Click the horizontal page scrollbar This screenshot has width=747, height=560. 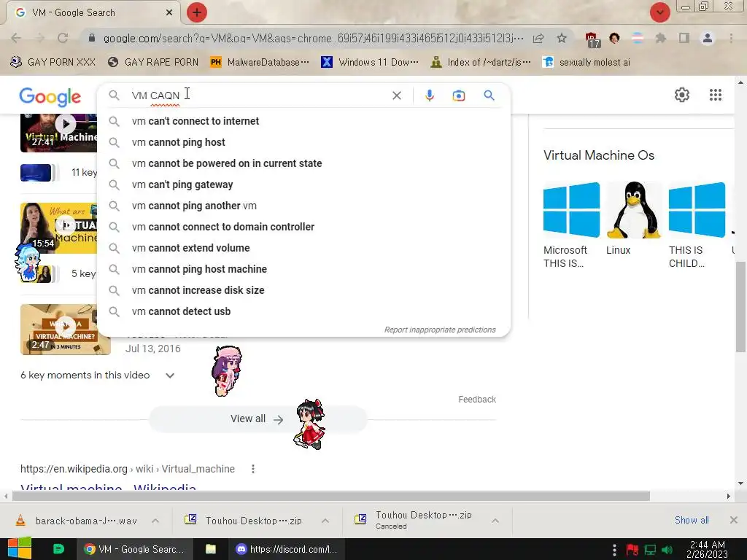(x=330, y=496)
